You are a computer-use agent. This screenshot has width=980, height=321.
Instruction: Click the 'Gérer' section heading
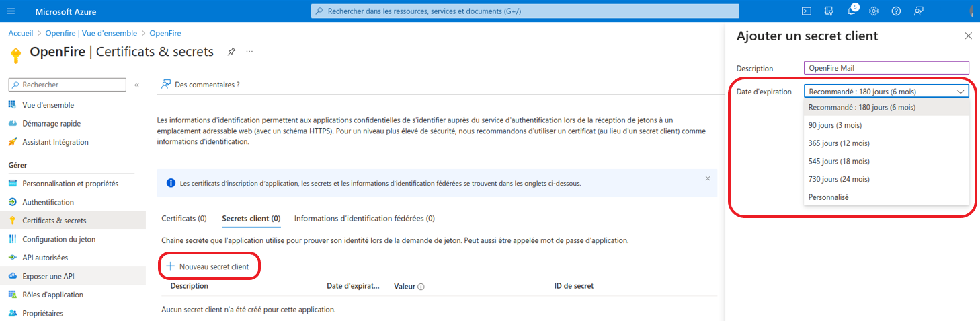point(17,165)
